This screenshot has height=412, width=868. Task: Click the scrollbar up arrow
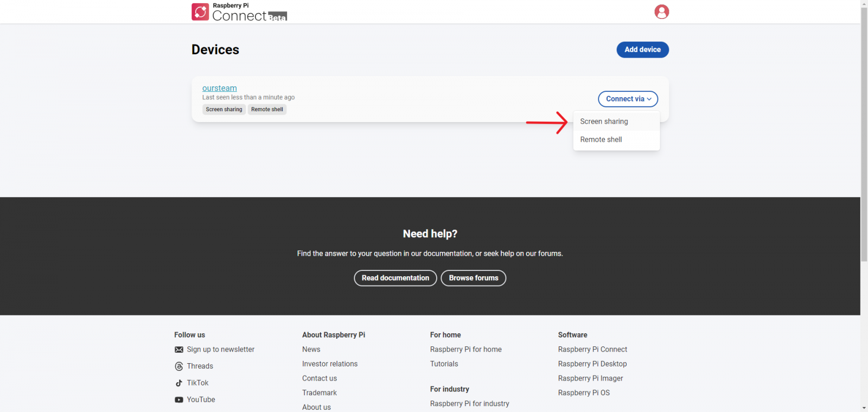coord(864,3)
